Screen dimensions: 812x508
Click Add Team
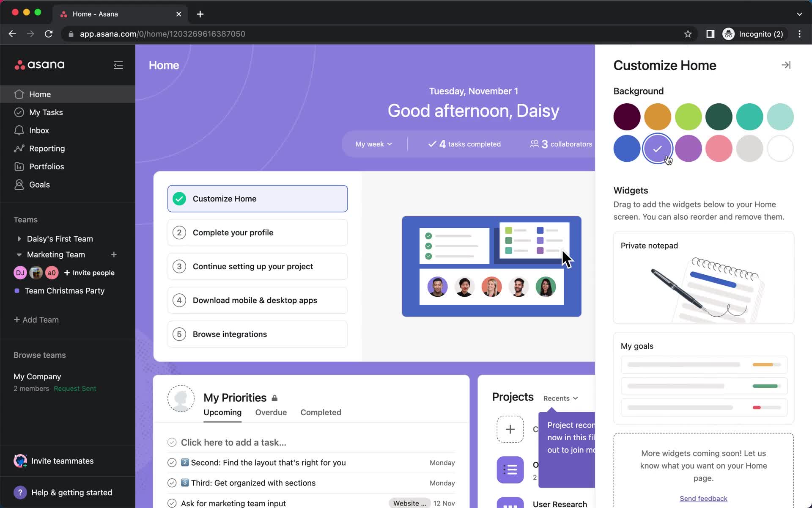coord(36,320)
